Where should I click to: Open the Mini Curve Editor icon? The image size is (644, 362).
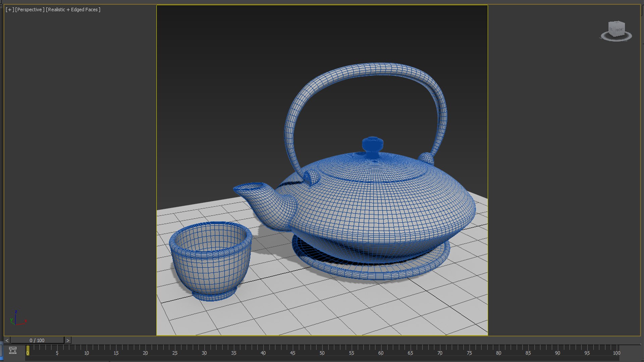coord(13,351)
